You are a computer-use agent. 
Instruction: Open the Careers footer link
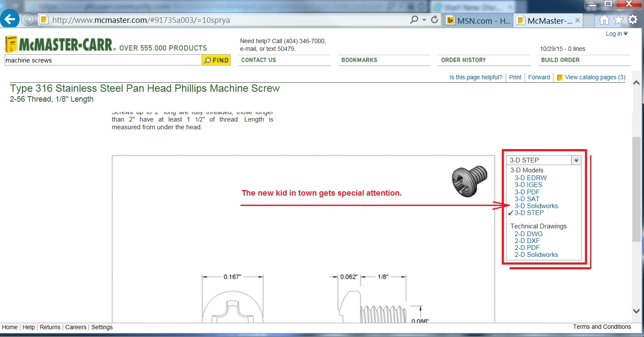pos(76,327)
